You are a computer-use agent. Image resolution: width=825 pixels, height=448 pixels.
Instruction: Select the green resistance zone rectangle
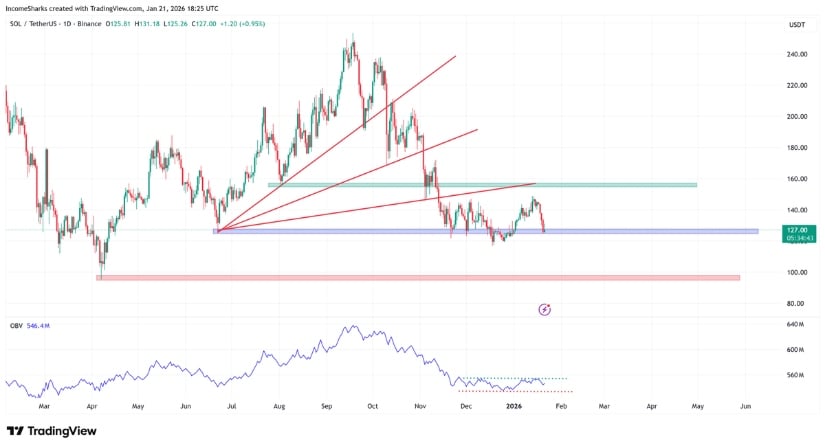(600, 185)
